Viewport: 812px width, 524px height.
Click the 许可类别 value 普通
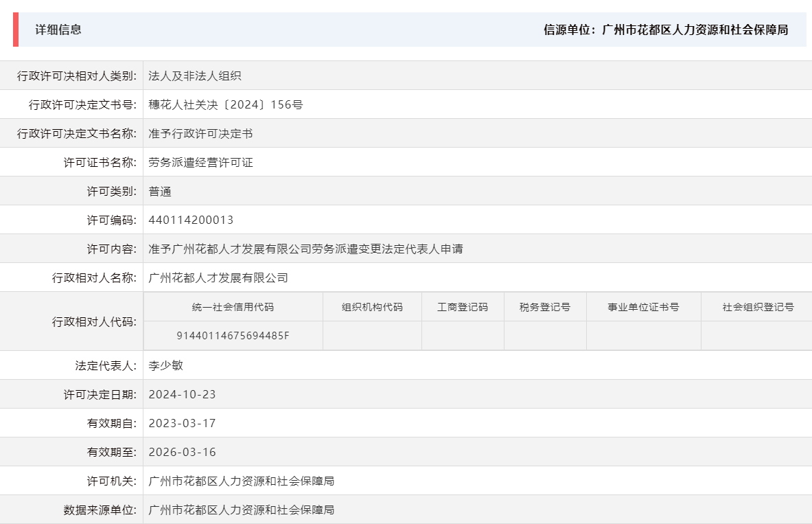coord(159,191)
